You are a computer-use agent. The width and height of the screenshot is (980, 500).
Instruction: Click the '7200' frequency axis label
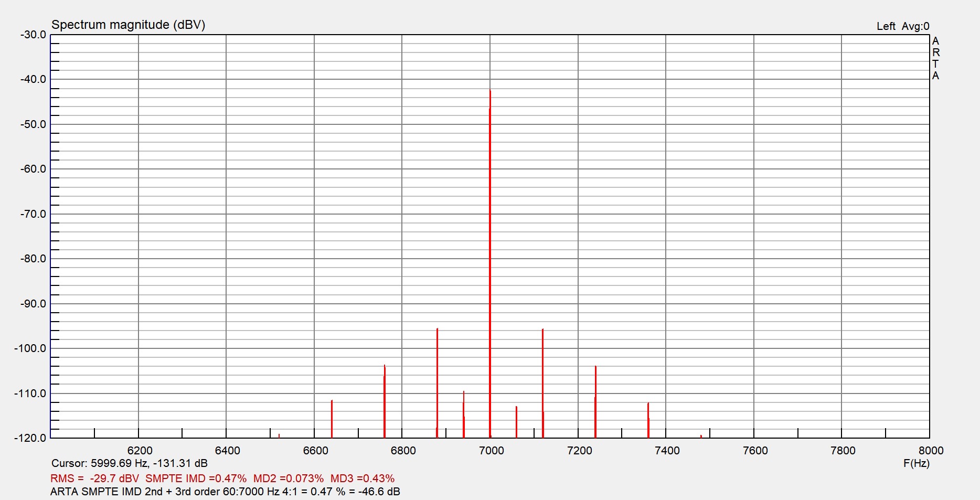(580, 451)
